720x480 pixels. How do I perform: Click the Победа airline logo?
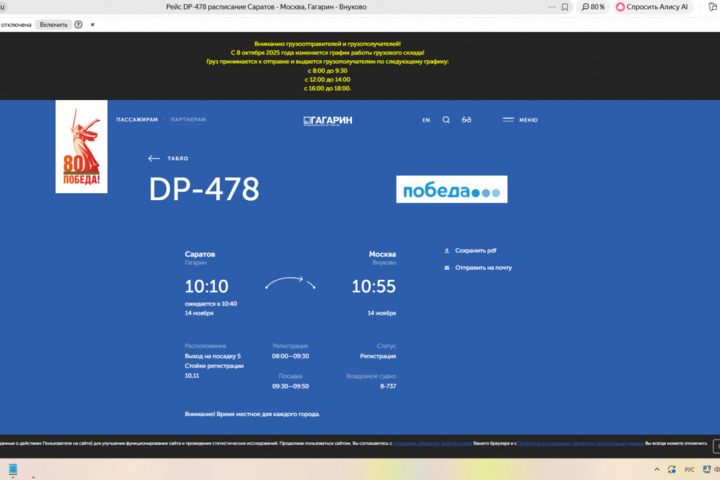[x=451, y=190]
